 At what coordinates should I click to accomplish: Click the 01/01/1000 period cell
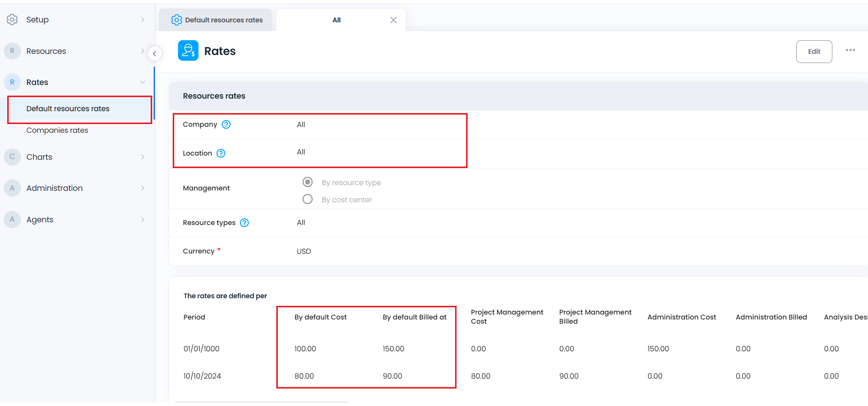click(202, 349)
